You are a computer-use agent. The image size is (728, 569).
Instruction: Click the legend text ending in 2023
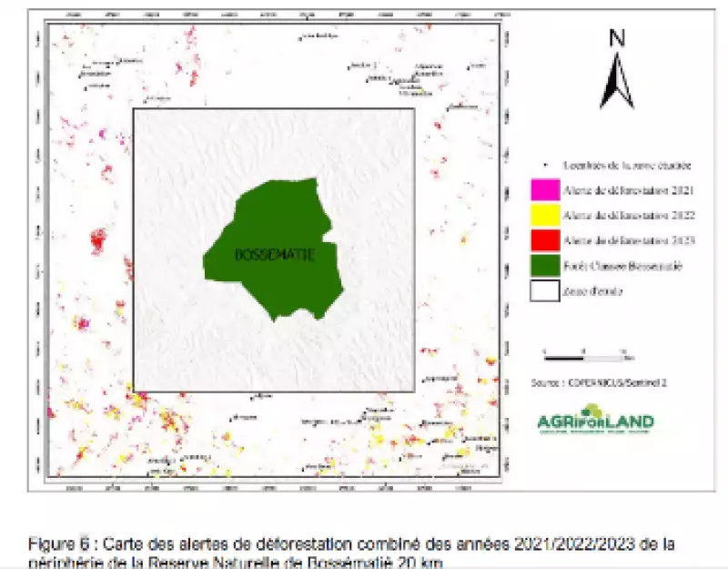pos(629,240)
